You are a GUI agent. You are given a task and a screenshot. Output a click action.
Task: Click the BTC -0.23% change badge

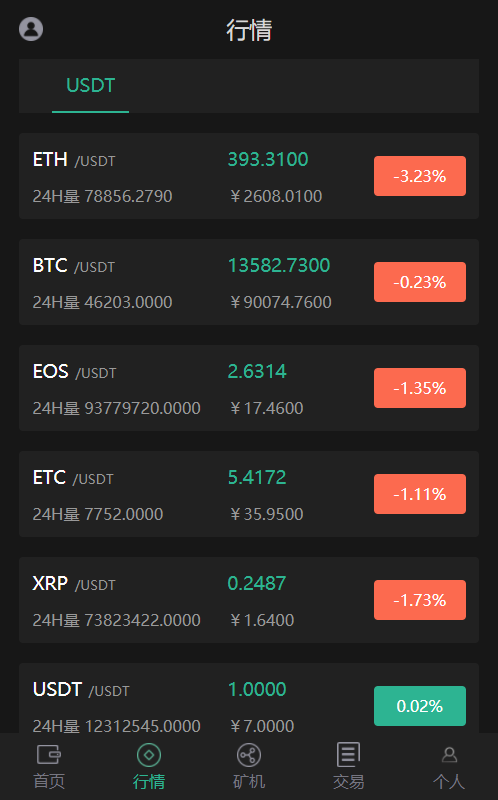420,282
